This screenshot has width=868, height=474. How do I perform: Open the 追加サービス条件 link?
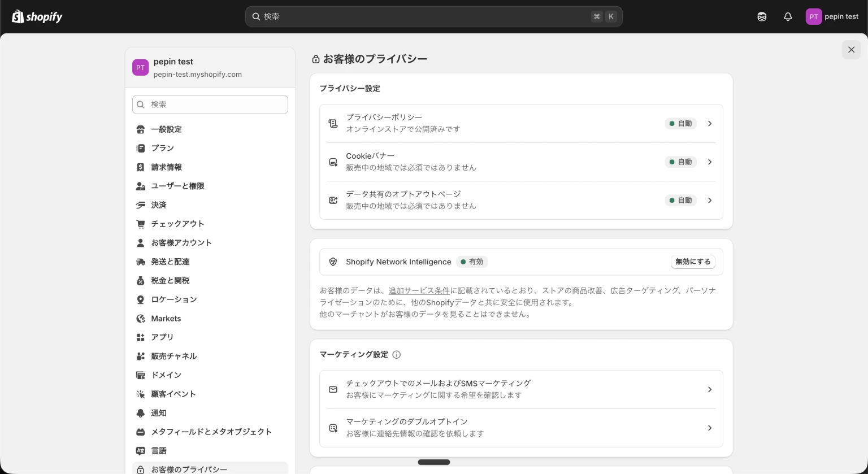(419, 290)
